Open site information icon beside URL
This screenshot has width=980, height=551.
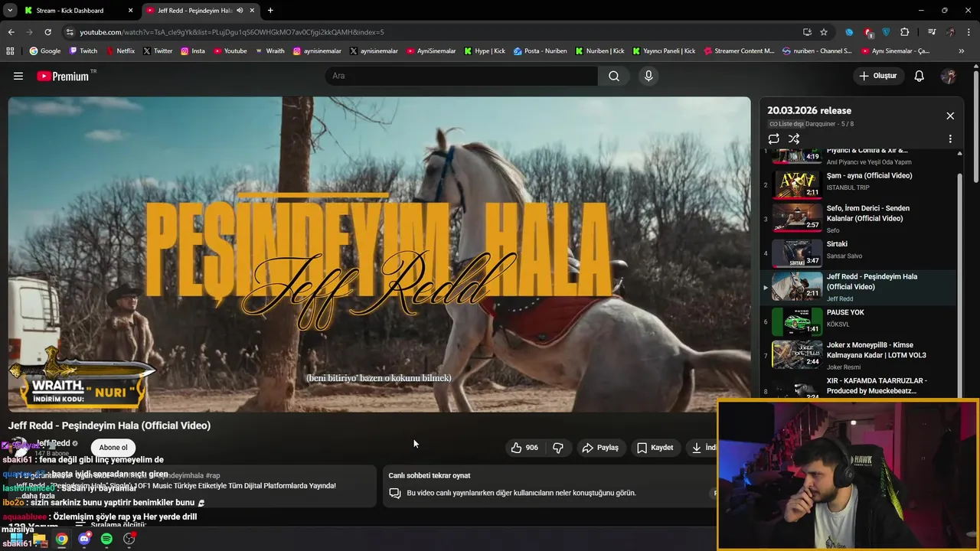70,32
